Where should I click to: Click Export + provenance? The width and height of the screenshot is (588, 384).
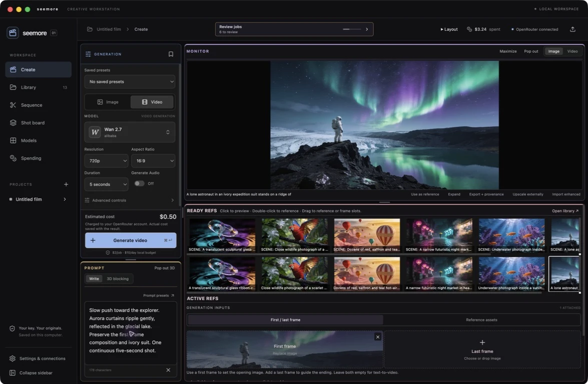click(x=486, y=194)
